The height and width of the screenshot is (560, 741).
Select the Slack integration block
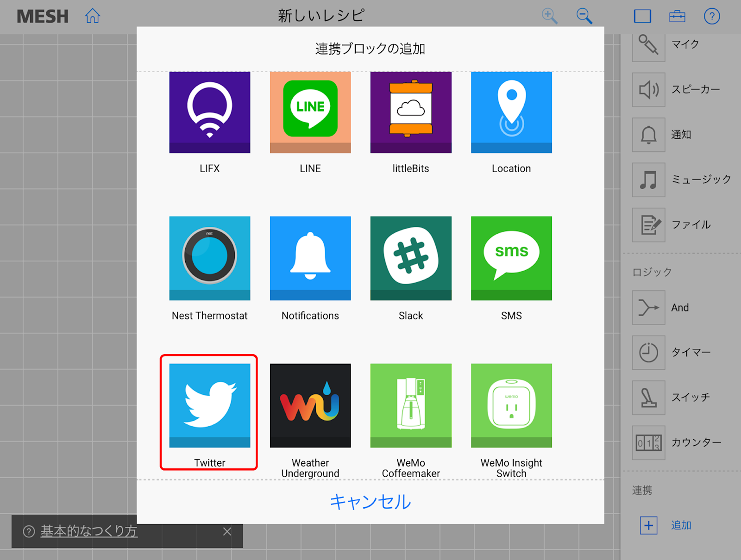pyautogui.click(x=411, y=258)
